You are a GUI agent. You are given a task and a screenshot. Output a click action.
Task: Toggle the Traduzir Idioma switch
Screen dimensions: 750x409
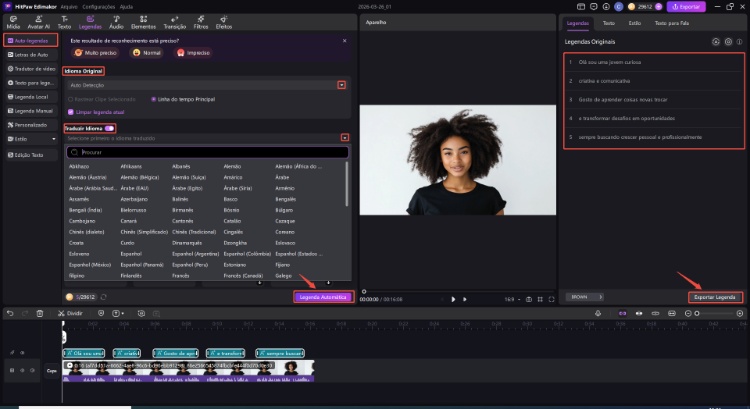(109, 128)
